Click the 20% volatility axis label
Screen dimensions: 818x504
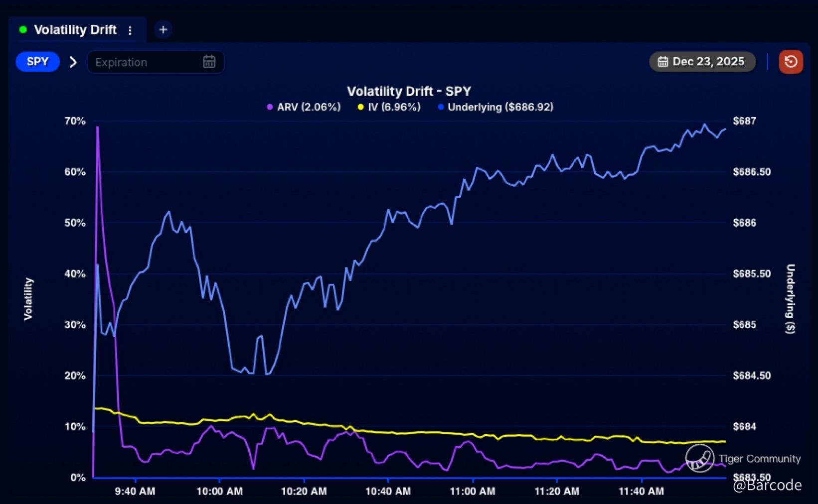(x=75, y=376)
